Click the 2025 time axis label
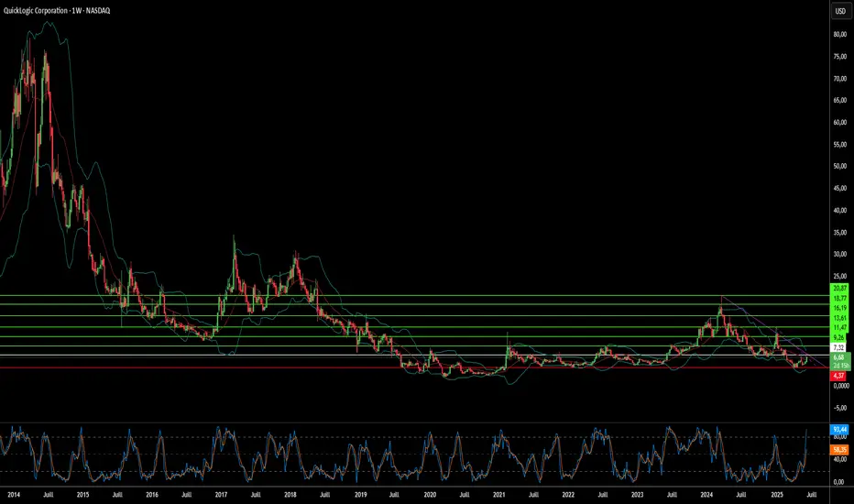The image size is (854, 504). coord(777,495)
